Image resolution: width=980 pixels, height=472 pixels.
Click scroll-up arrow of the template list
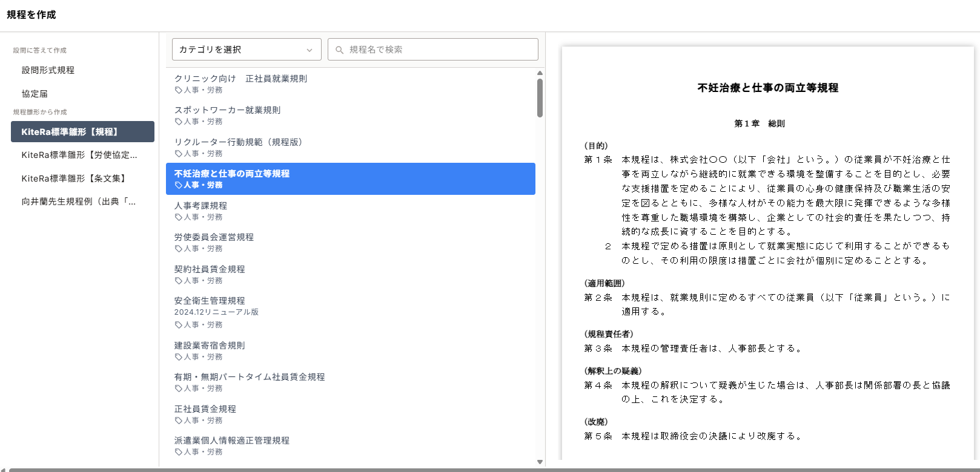pyautogui.click(x=540, y=73)
